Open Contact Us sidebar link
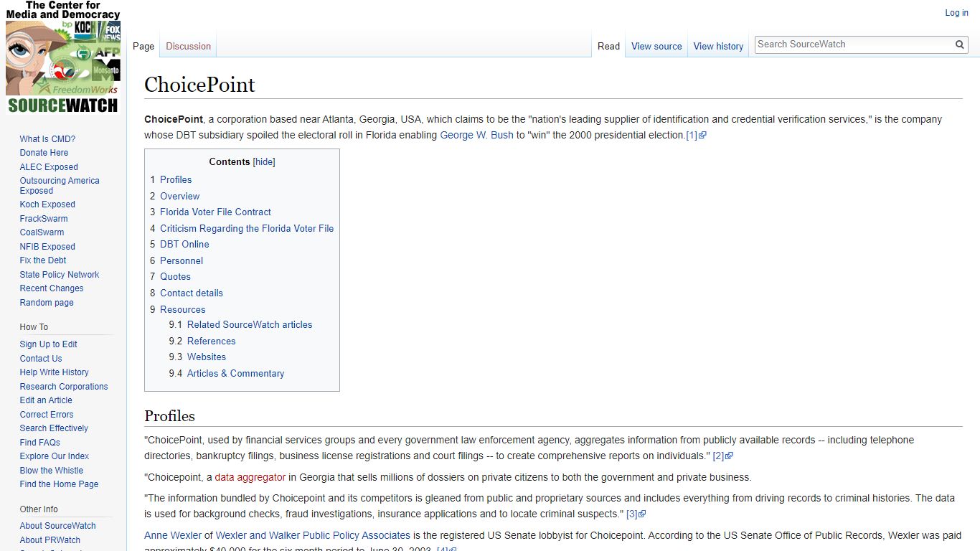This screenshot has width=980, height=551. point(41,359)
